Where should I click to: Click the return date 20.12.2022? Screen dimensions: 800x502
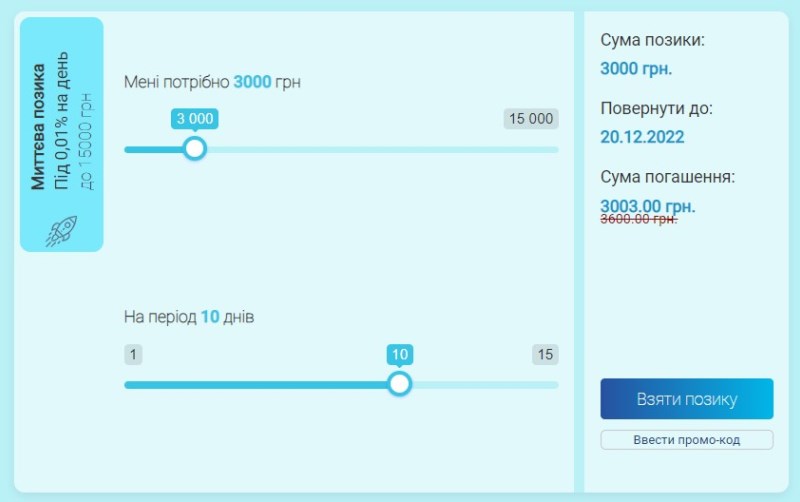[642, 137]
